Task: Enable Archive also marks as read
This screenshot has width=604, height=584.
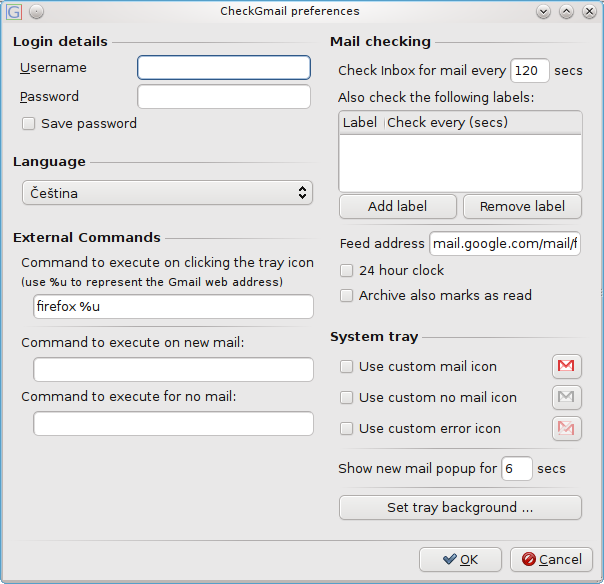Action: (346, 295)
